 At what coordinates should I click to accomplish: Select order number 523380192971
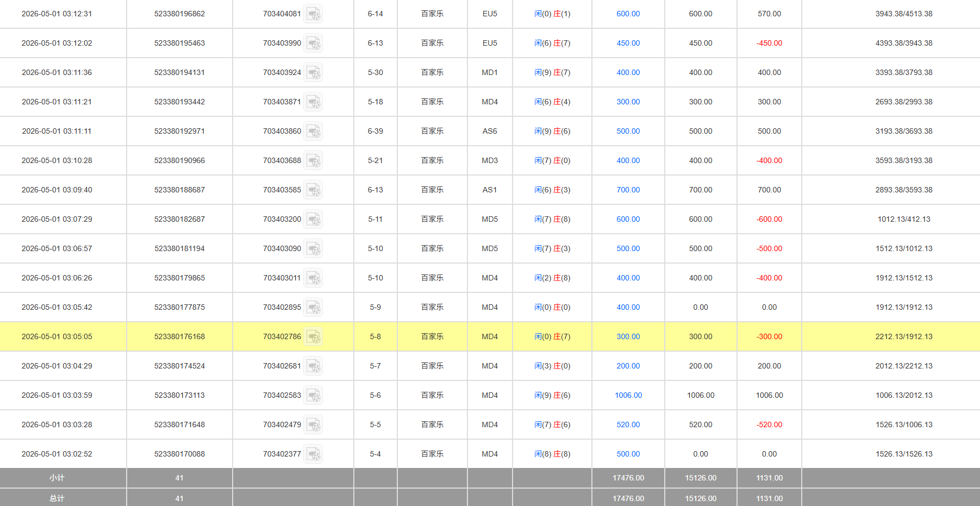[x=179, y=131]
